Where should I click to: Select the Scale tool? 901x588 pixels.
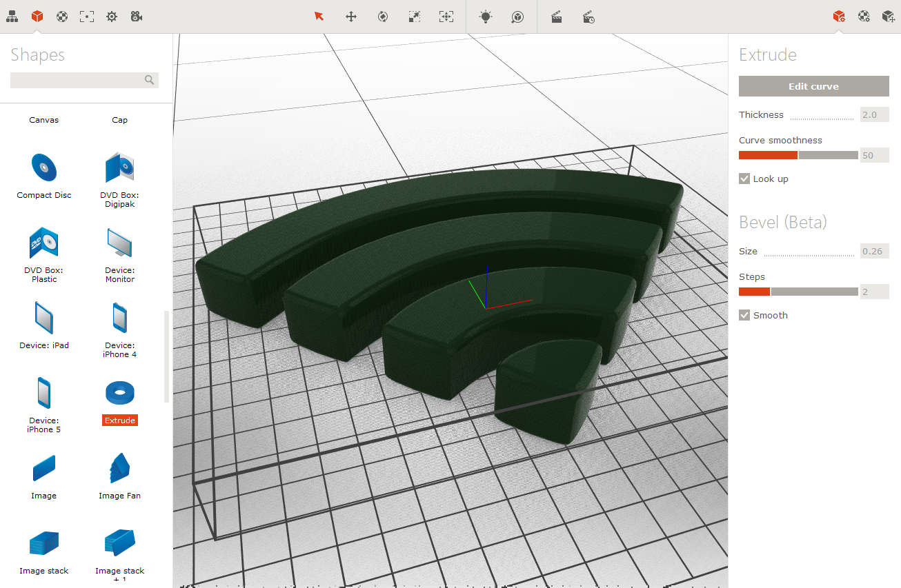414,16
